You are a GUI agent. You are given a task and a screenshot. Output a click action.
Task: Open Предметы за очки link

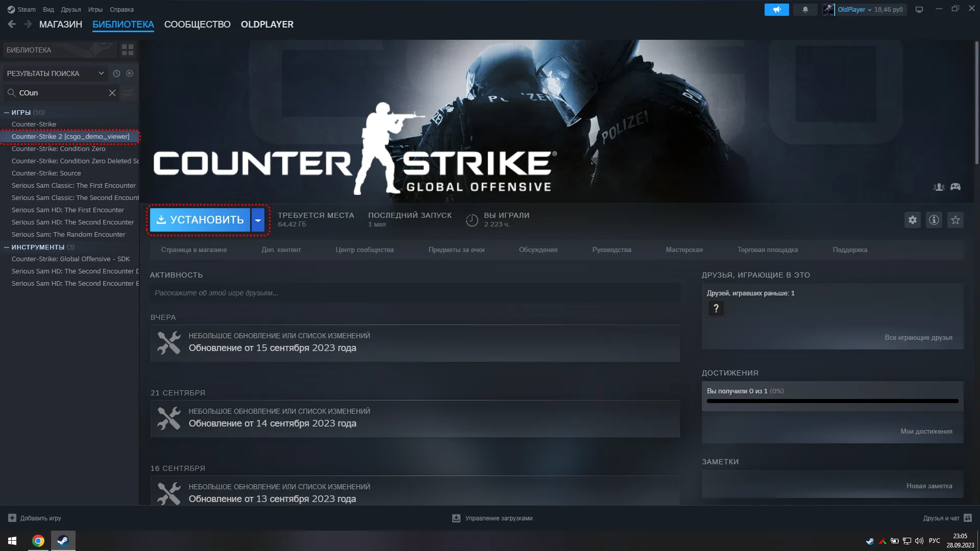click(x=456, y=250)
